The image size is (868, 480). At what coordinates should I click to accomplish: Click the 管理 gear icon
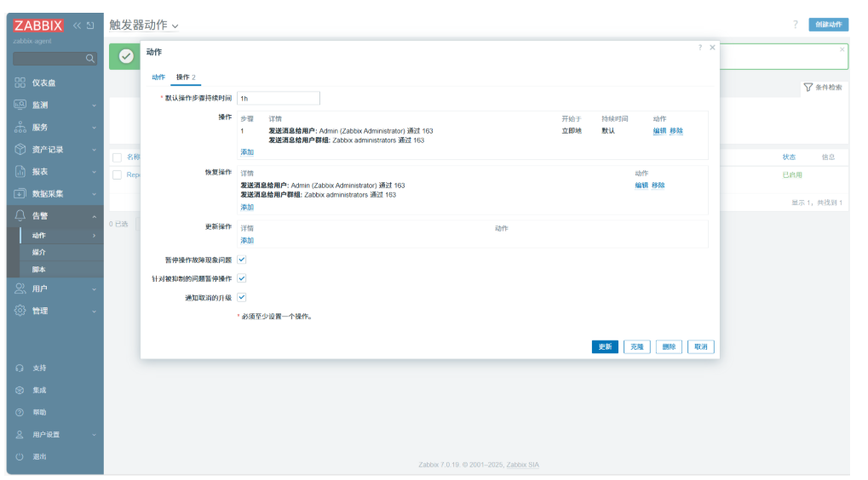[x=20, y=311]
